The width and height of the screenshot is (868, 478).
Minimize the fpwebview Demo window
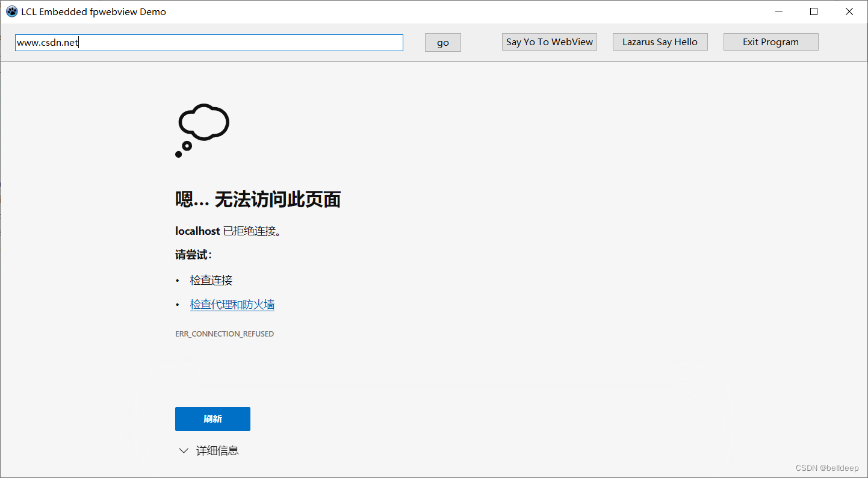[x=779, y=11]
